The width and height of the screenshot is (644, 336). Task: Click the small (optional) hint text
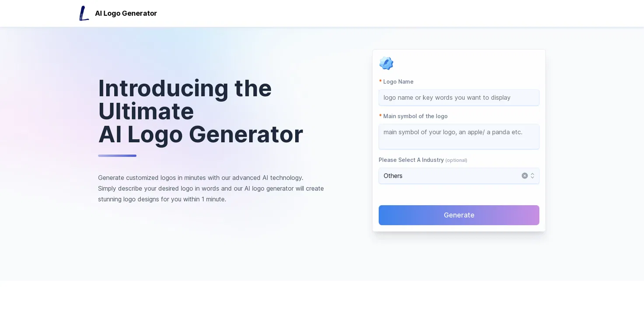coord(456,161)
